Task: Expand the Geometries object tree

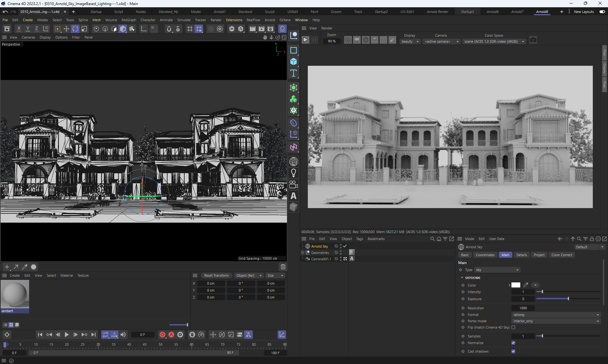Action: coord(302,253)
